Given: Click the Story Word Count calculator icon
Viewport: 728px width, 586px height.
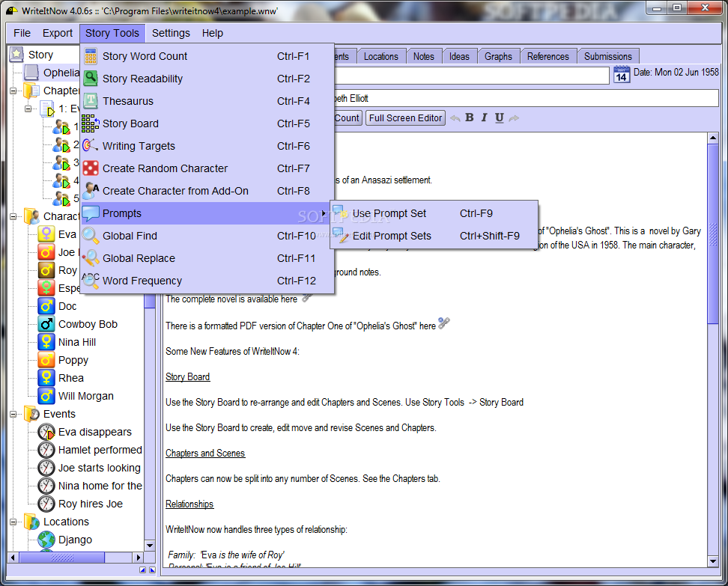Looking at the screenshot, I should (91, 56).
